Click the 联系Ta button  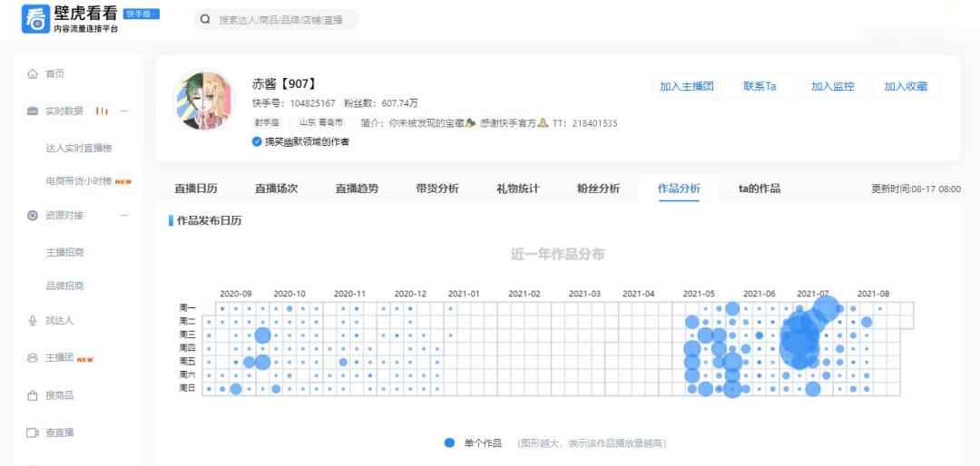pyautogui.click(x=760, y=86)
